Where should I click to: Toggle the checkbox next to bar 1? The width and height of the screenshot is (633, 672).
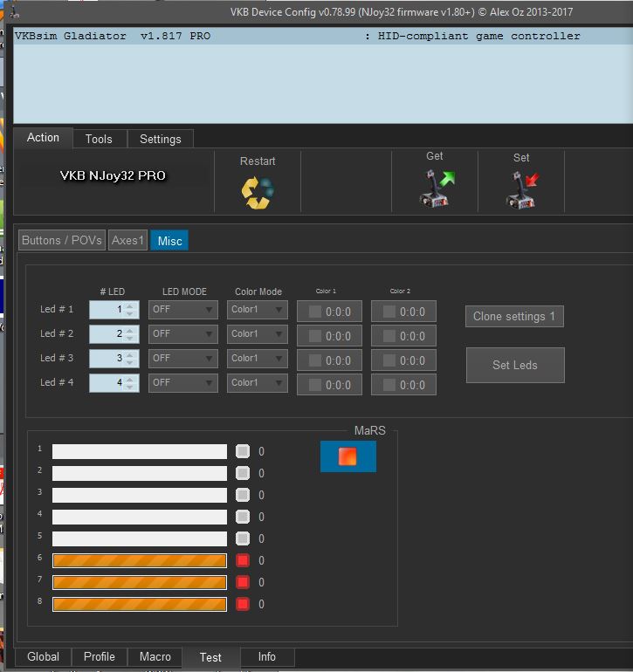click(243, 451)
